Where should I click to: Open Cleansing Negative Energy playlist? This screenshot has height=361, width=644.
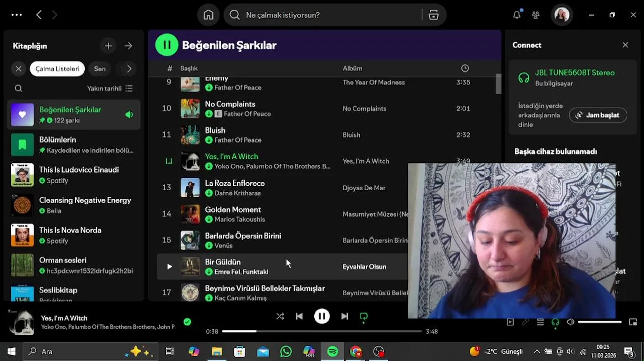74,205
